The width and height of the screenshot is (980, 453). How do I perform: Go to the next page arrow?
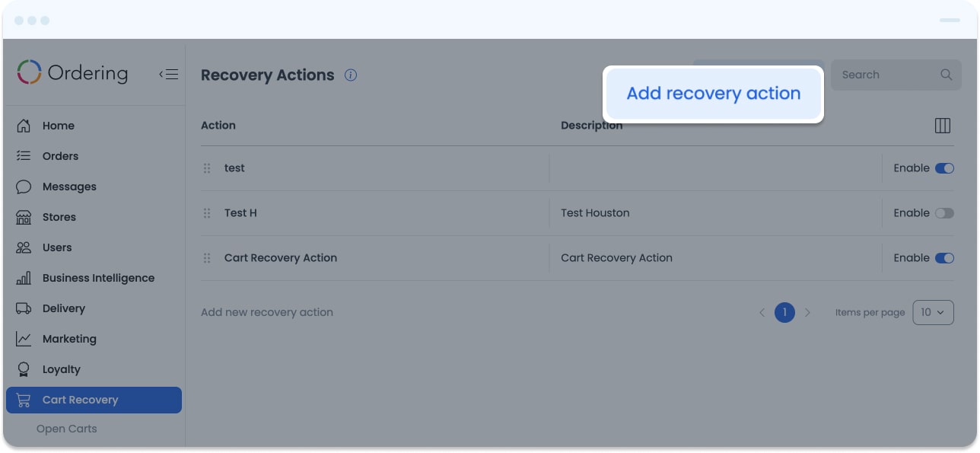point(807,312)
